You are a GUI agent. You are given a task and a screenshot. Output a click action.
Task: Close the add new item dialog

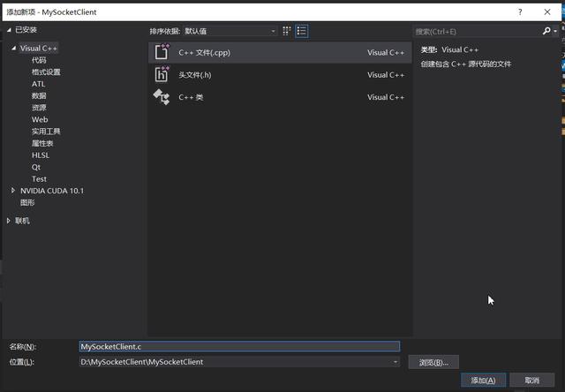547,11
